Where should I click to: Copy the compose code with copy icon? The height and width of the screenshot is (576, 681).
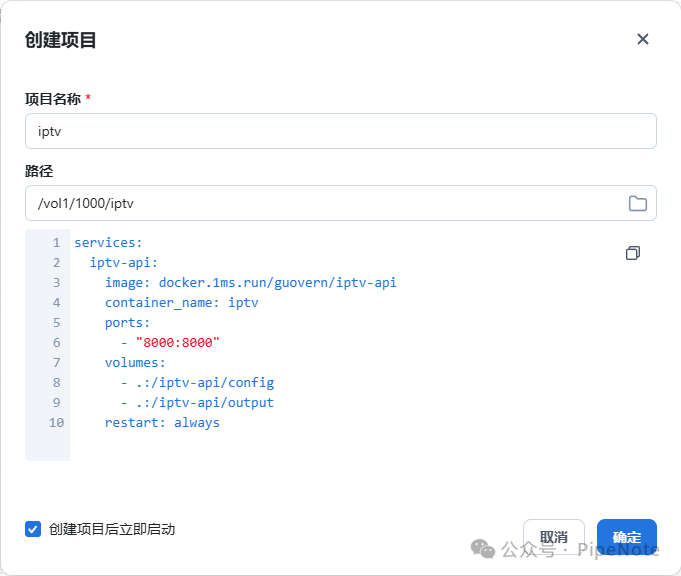coord(632,253)
